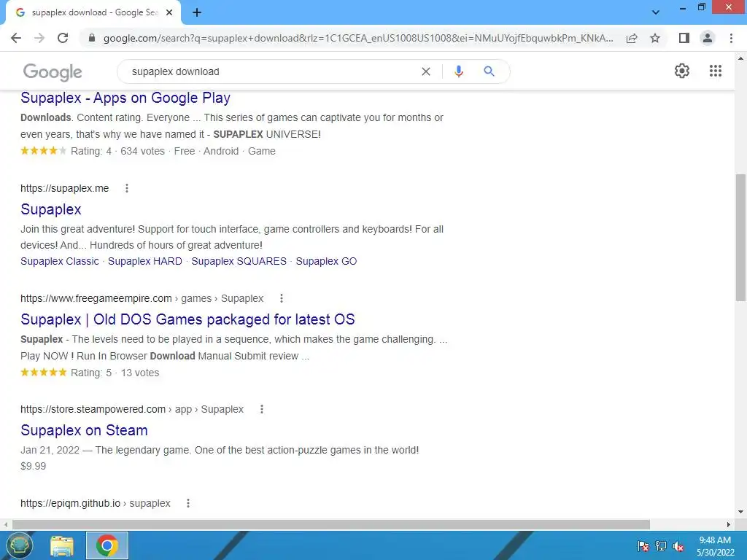Open the Chrome profile avatar
The image size is (747, 560).
[708, 38]
